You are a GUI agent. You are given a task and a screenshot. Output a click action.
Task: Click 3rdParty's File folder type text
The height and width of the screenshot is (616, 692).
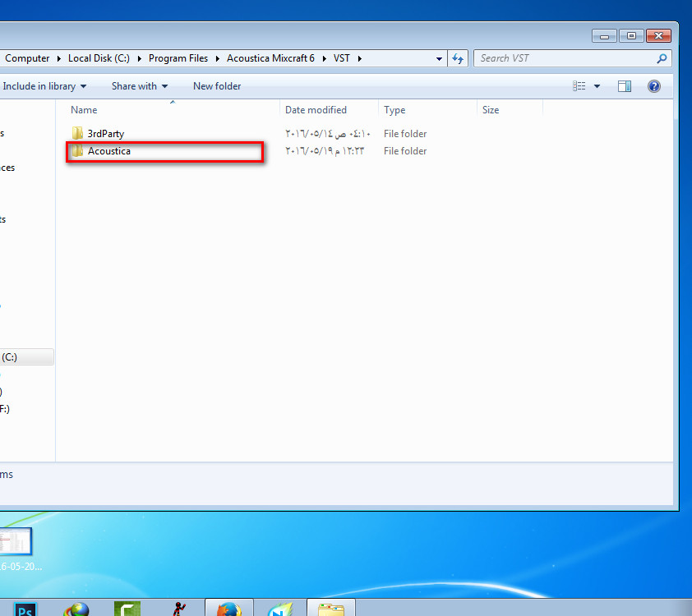405,134
